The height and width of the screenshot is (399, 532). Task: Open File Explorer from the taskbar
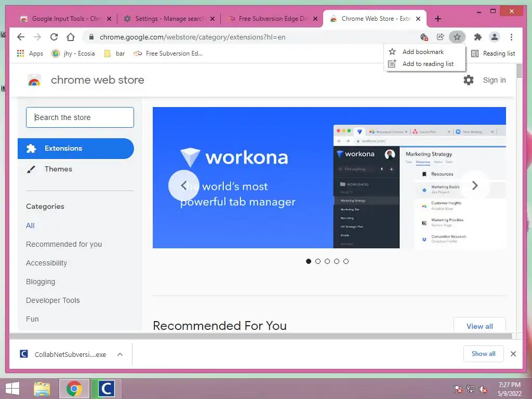[42, 389]
